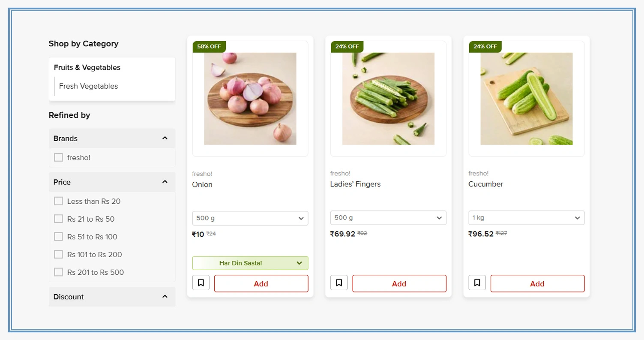This screenshot has height=340, width=644.
Task: Open the Fresh Vegetables subcategory
Action: pos(88,86)
